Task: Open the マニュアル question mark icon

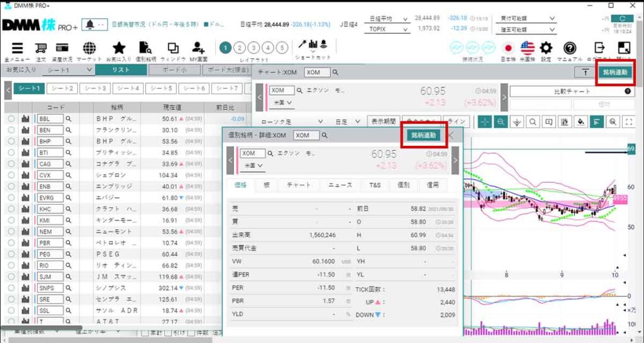Action: (x=569, y=48)
